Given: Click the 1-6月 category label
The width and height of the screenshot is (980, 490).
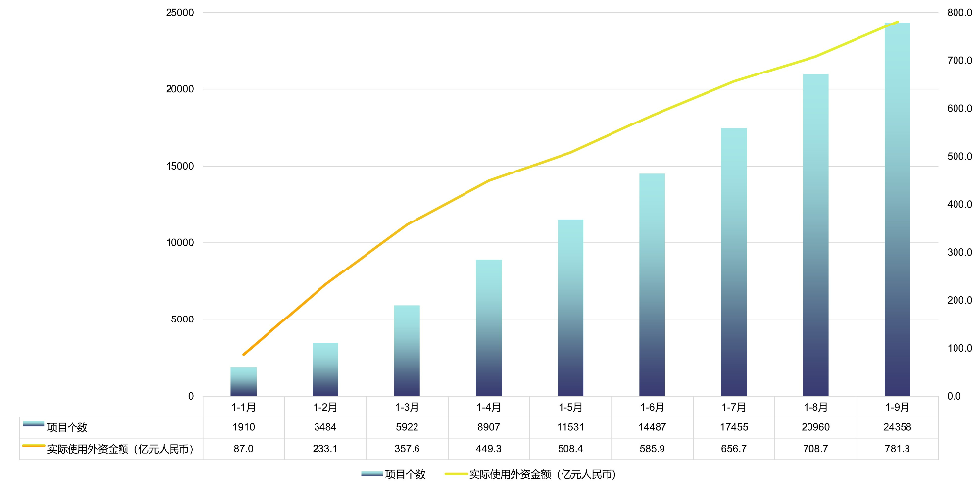Looking at the screenshot, I should click(x=652, y=406).
